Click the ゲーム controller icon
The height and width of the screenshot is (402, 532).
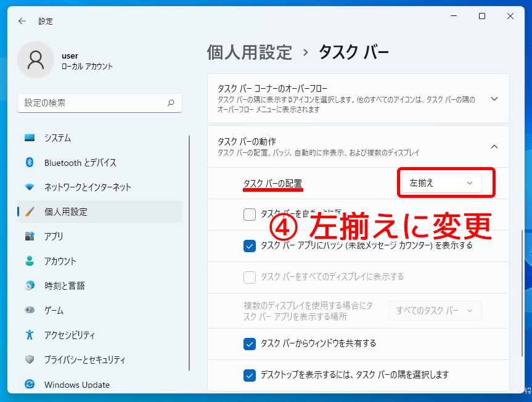pyautogui.click(x=30, y=310)
